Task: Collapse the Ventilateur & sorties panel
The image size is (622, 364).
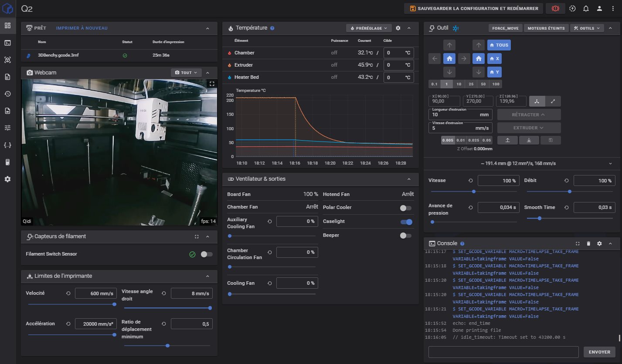Action: [x=409, y=179]
